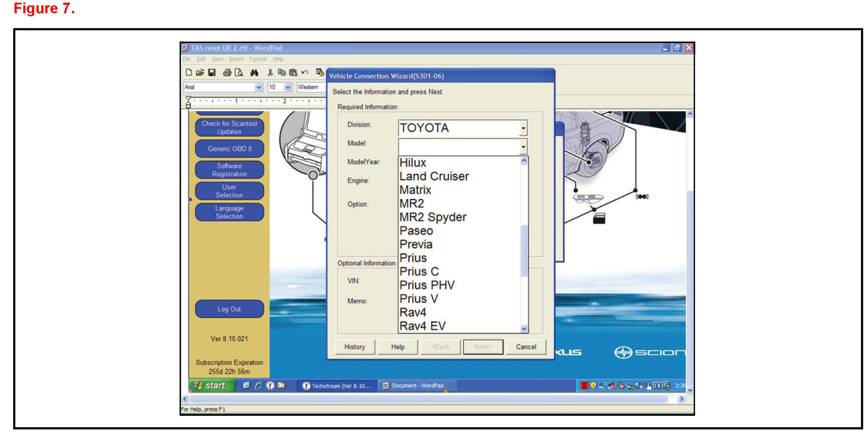868x436 pixels.
Task: Open the File menu in WordPad
Action: [x=187, y=59]
